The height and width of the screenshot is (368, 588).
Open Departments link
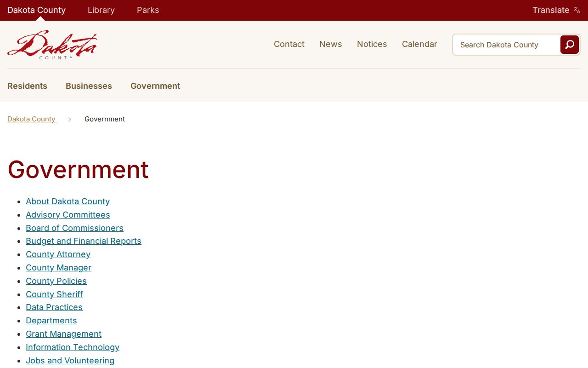51,321
